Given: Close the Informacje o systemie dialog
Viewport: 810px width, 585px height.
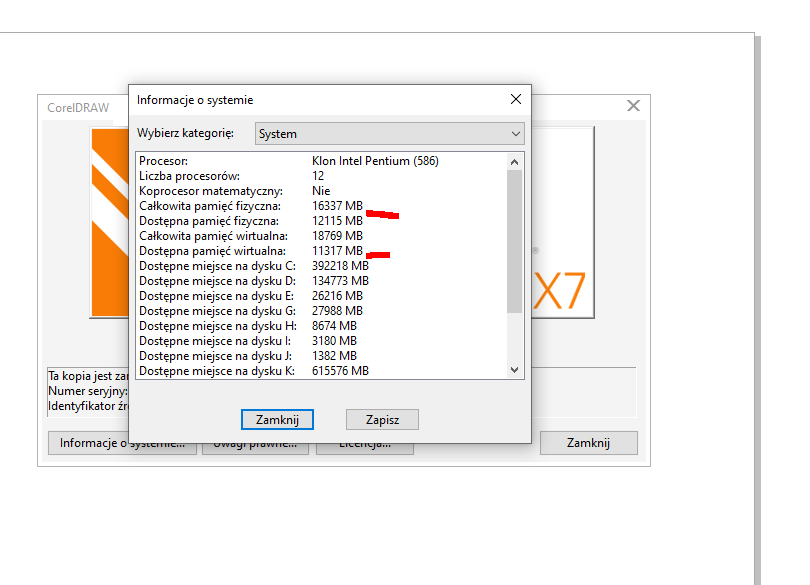Looking at the screenshot, I should pyautogui.click(x=516, y=99).
